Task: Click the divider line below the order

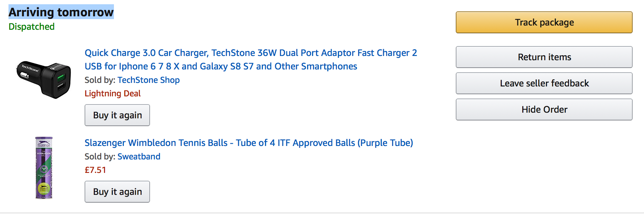Action: pyautogui.click(x=322, y=213)
